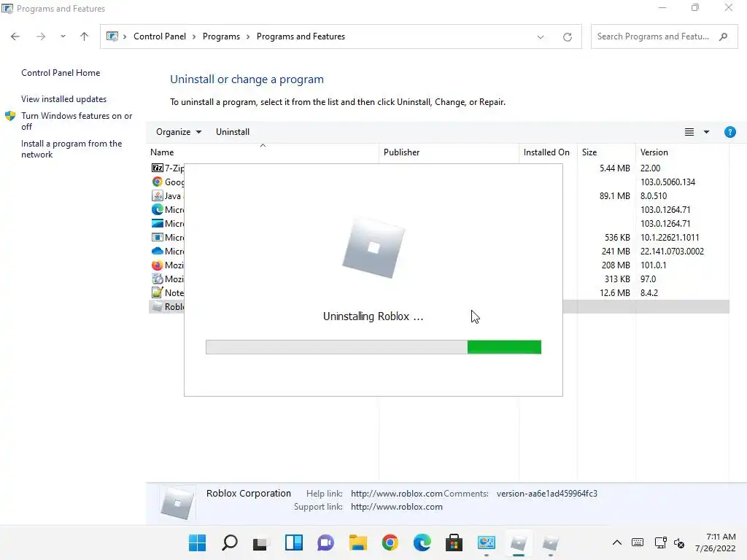The height and width of the screenshot is (560, 747).
Task: Expand chevron after Control Panel breadcrumb
Action: 194,36
